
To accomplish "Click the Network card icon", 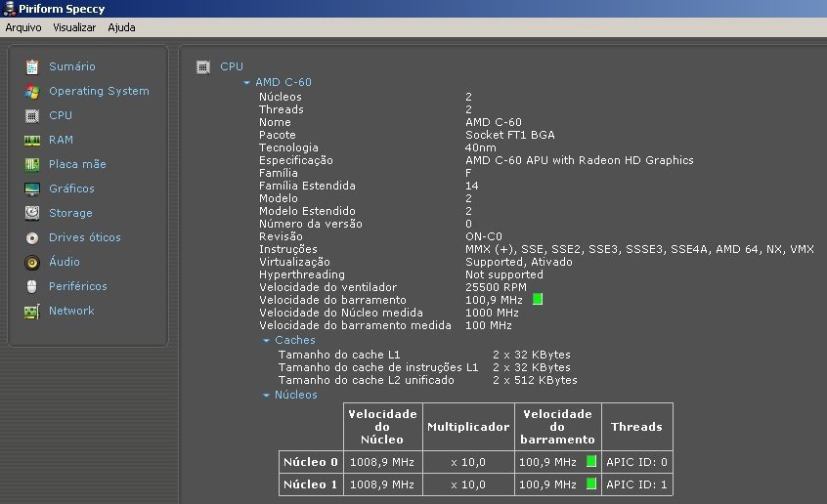I will [31, 311].
